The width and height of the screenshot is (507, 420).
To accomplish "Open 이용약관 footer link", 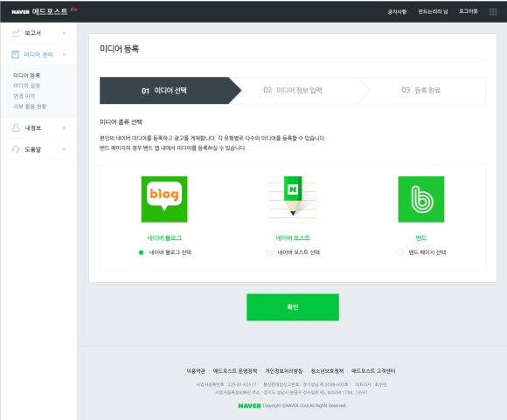I will [x=196, y=371].
